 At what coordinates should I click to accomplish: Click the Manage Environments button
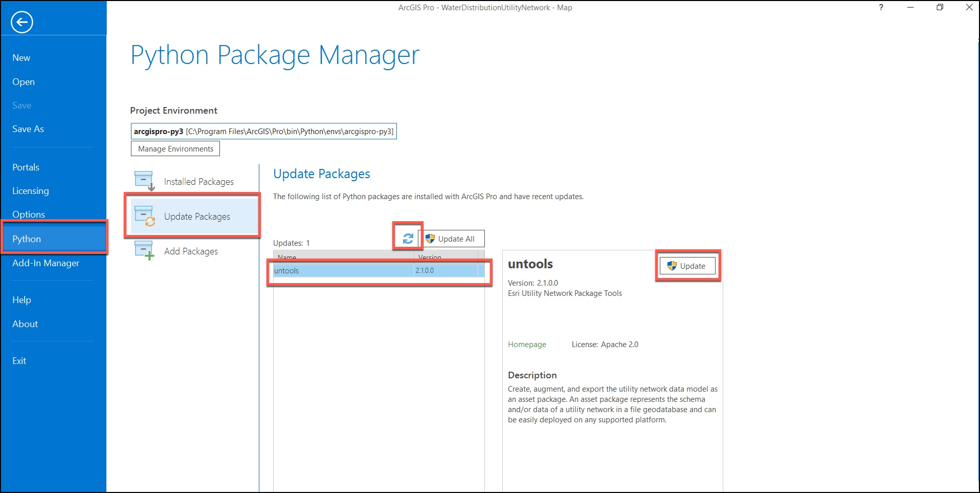click(175, 148)
